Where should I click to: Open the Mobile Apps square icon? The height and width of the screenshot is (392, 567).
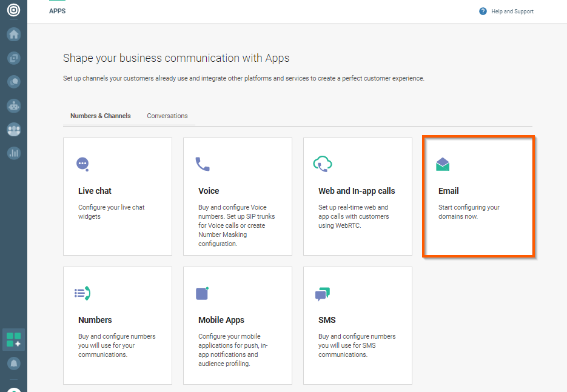coord(203,293)
